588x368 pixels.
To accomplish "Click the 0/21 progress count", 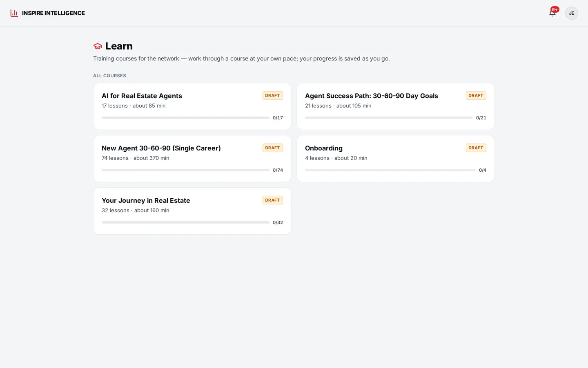I will pos(481,118).
